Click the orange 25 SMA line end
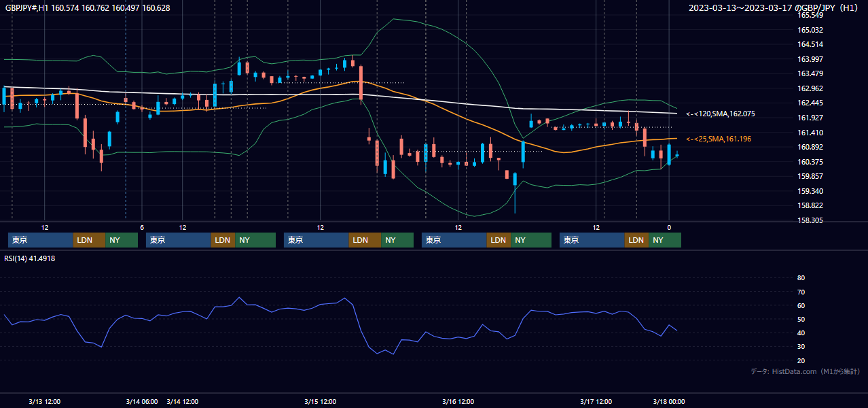Image resolution: width=868 pixels, height=408 pixels. 676,139
